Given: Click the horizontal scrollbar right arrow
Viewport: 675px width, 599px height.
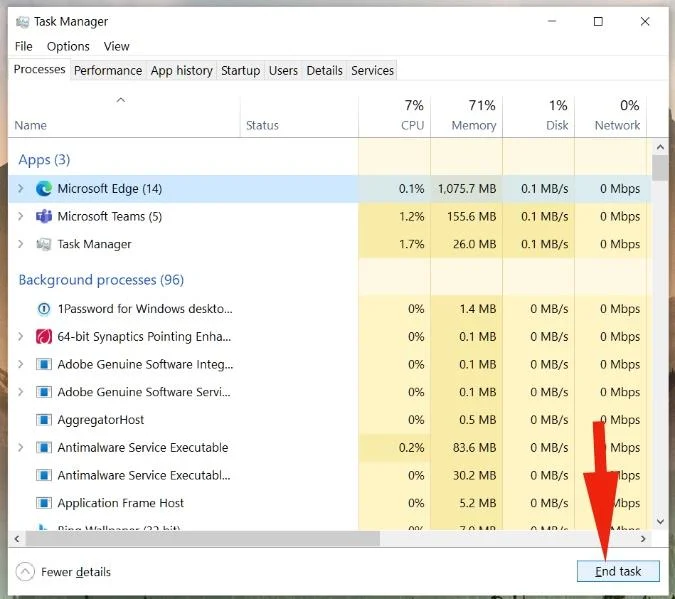Looking at the screenshot, I should (x=643, y=539).
